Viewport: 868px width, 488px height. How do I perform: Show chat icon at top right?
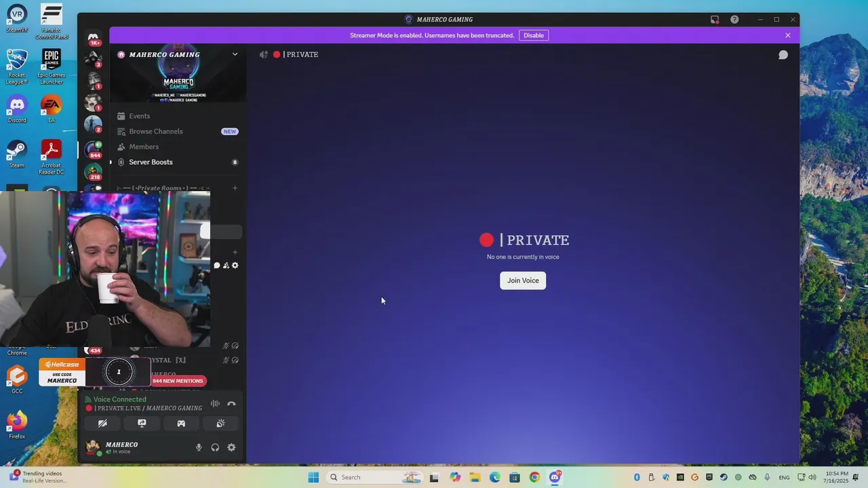point(783,55)
